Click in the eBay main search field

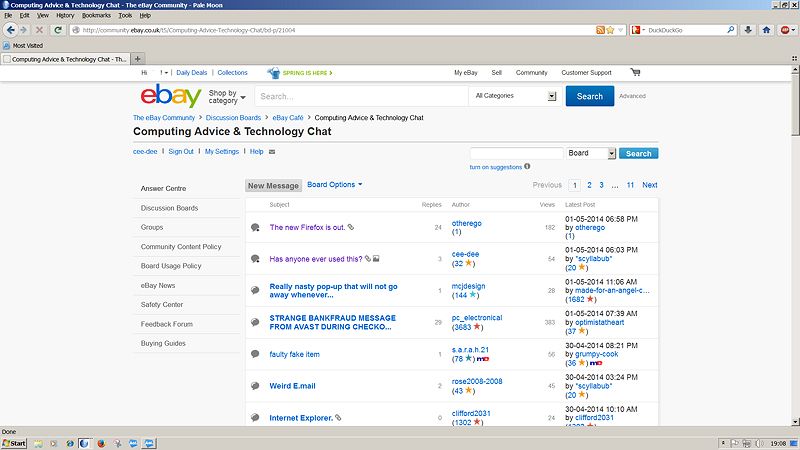point(361,96)
